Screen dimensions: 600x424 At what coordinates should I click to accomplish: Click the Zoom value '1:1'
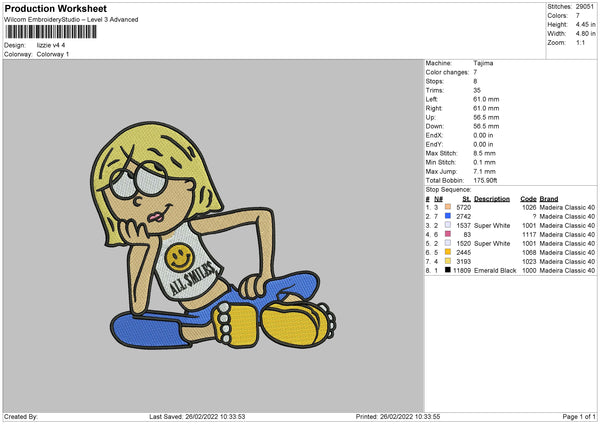point(580,42)
